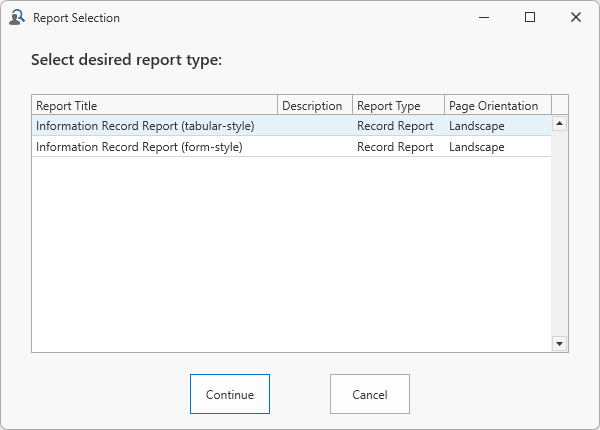Maximize the Report Selection dialog
Viewport: 600px width, 430px height.
[x=530, y=17]
